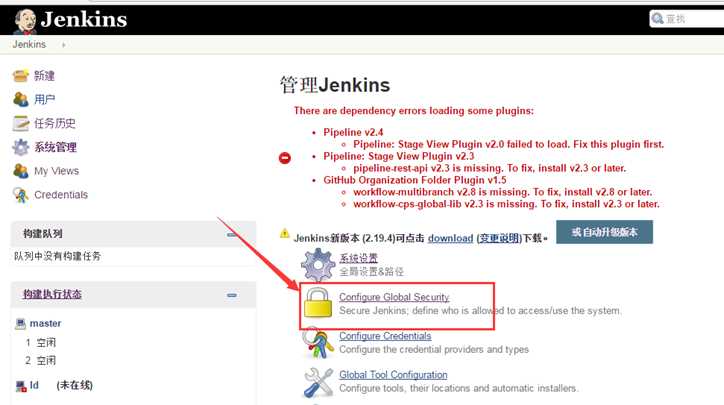724x405 pixels.
Task: Click 或自动升级版本 button
Action: [604, 232]
